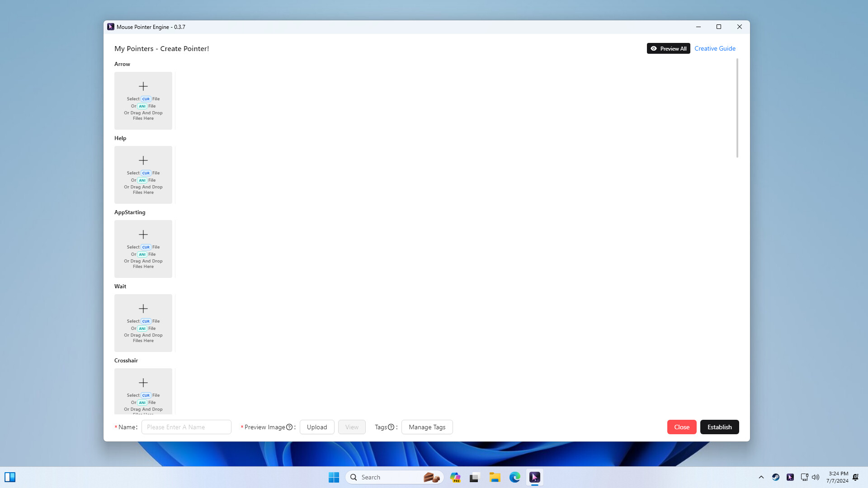Expand hidden icons in the system tray

761,477
